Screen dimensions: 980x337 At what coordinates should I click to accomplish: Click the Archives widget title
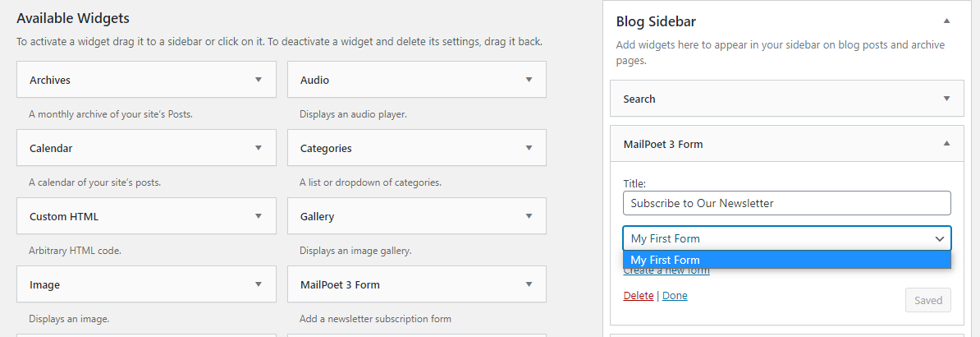point(50,80)
